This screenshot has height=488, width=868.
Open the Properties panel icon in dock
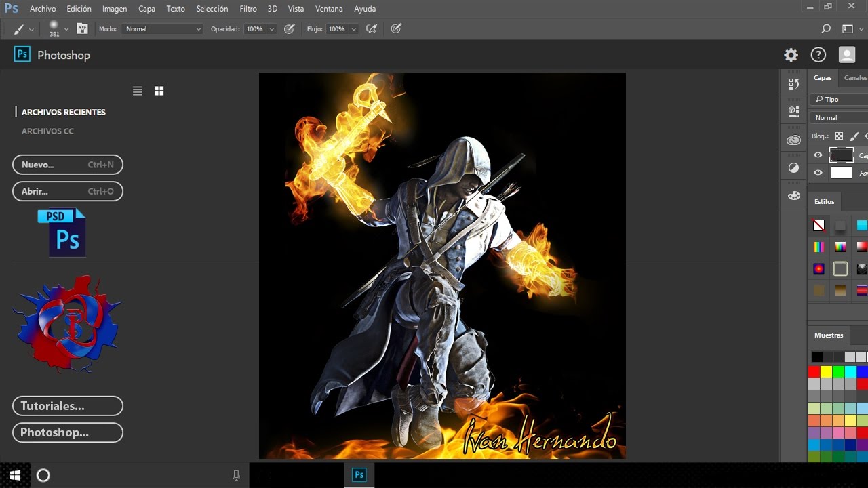[x=793, y=110]
